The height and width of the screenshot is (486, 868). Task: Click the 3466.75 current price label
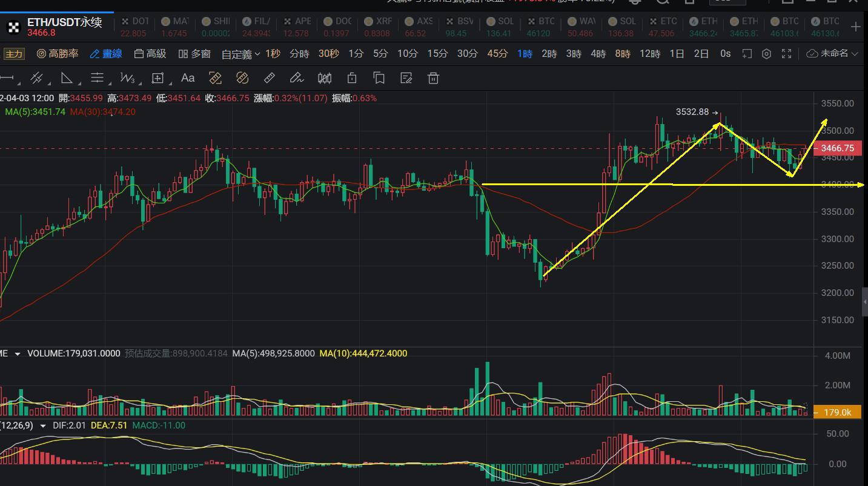(x=837, y=148)
